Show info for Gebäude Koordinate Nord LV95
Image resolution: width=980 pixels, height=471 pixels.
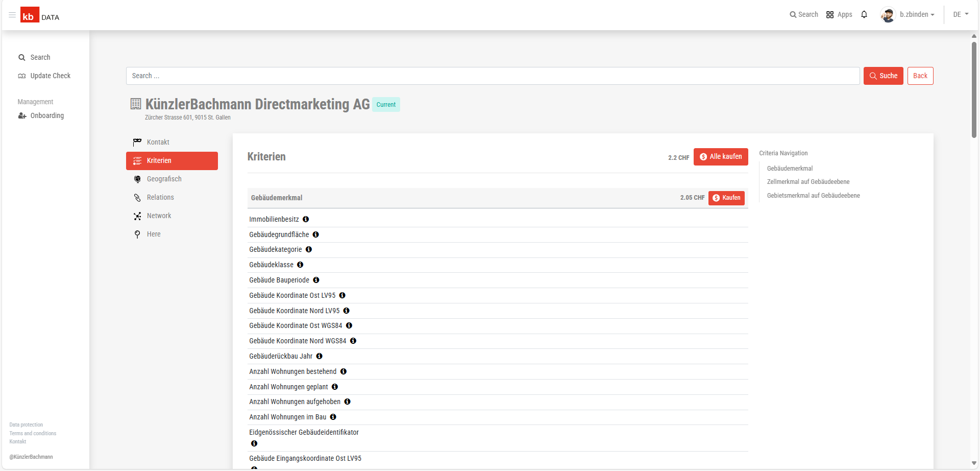[347, 311]
